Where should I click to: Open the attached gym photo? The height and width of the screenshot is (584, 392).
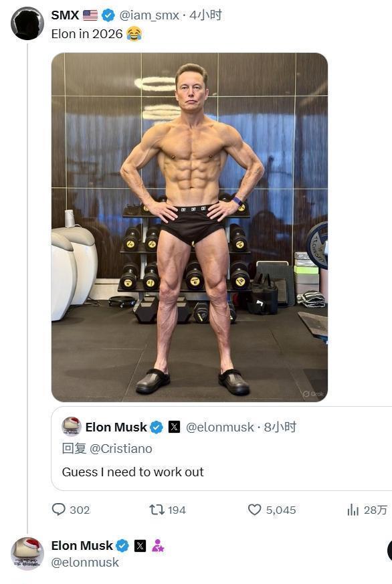click(189, 227)
